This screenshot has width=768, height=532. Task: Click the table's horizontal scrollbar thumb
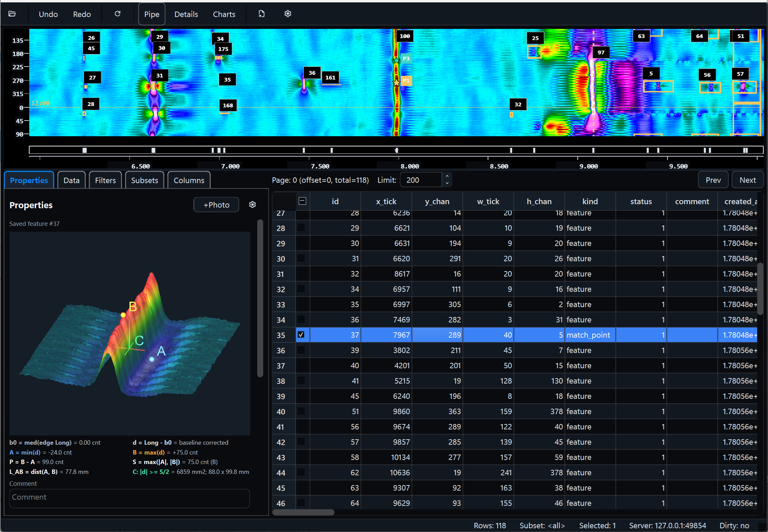point(303,512)
